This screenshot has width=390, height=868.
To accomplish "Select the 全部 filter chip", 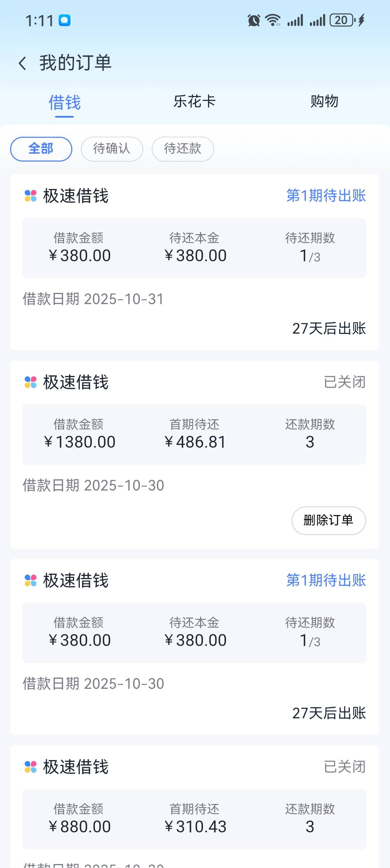I will [41, 149].
